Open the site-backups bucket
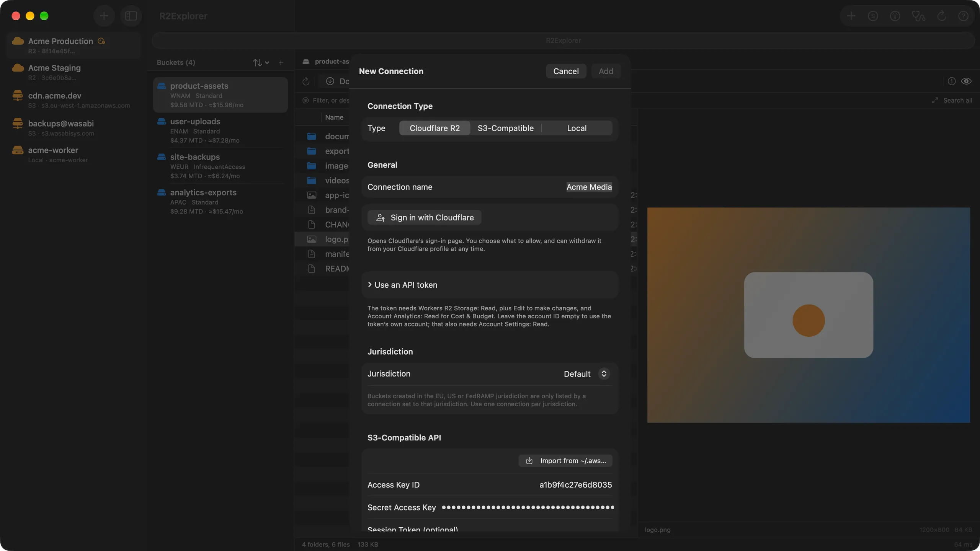 pyautogui.click(x=220, y=166)
